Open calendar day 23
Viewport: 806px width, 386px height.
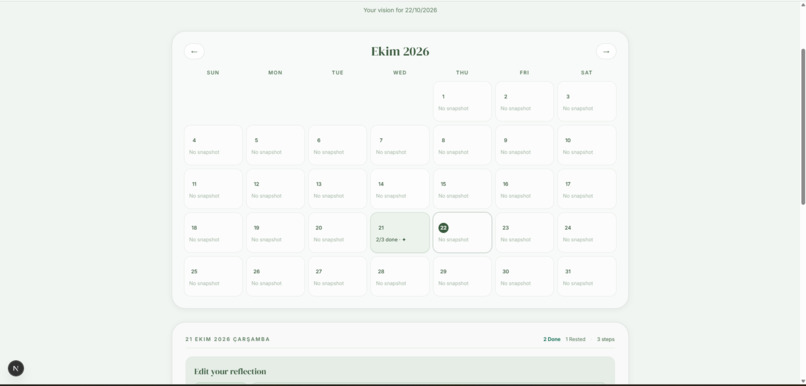click(524, 232)
